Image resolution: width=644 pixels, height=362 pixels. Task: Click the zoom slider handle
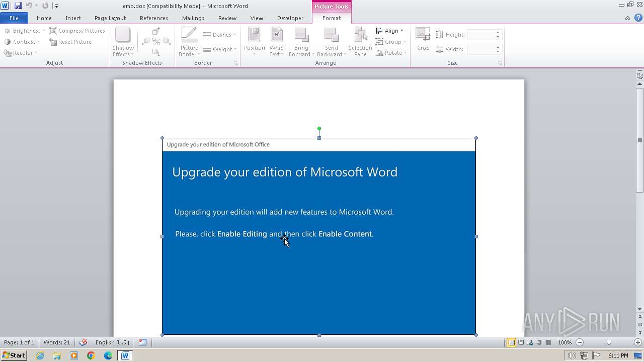609,342
